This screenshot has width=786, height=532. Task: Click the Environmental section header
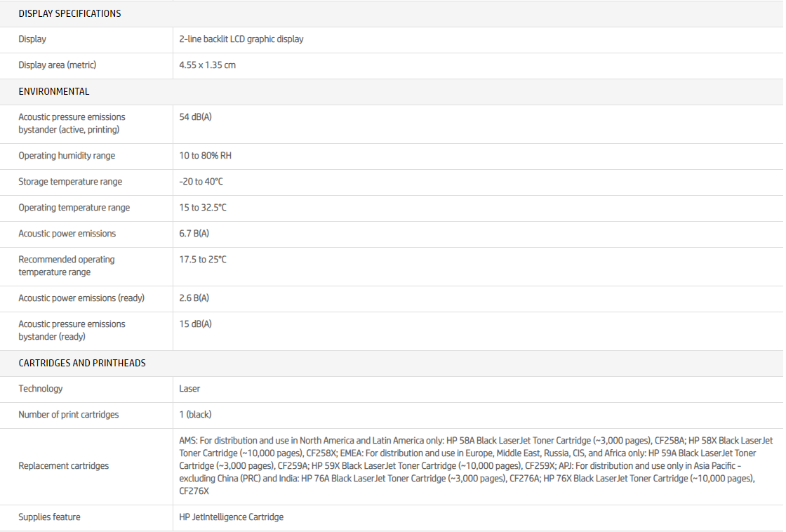click(54, 91)
